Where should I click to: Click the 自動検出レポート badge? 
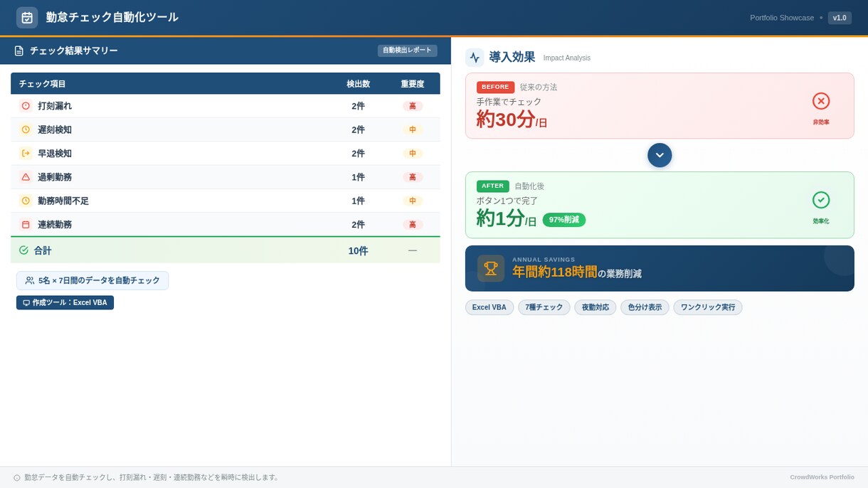click(407, 51)
